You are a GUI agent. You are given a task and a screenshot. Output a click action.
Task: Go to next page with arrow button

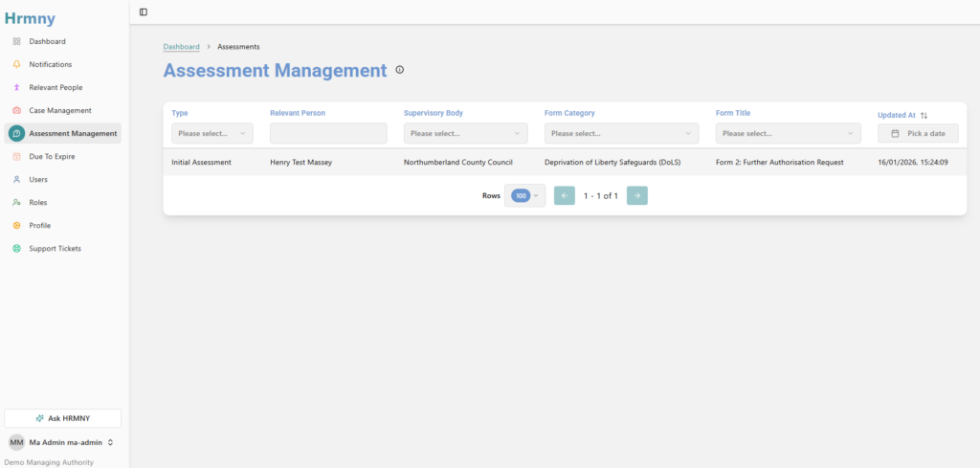pyautogui.click(x=637, y=195)
